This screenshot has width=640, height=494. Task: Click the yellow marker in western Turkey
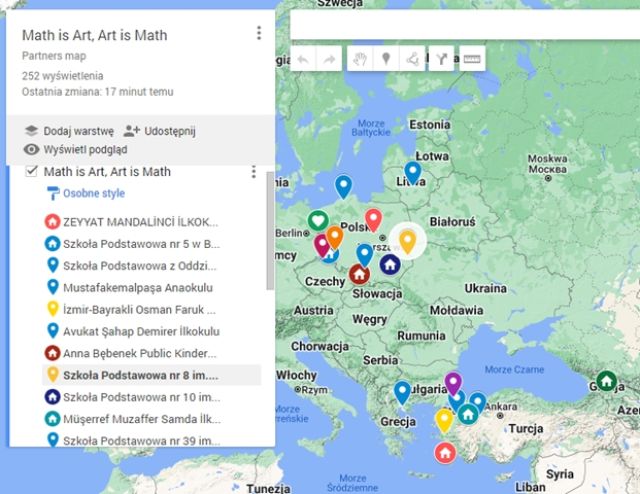(444, 421)
